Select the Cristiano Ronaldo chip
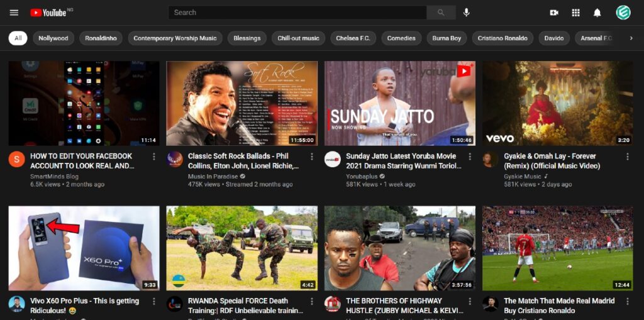Image resolution: width=644 pixels, height=320 pixels. tap(502, 38)
